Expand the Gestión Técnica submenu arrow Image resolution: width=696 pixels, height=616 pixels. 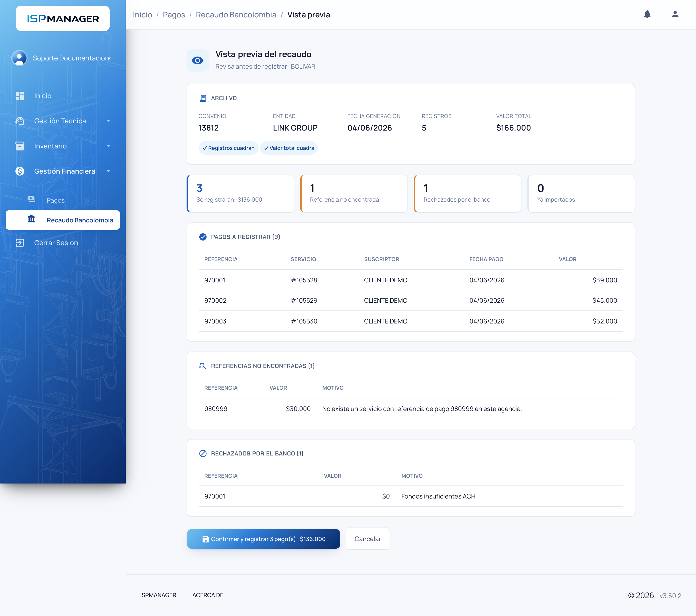[108, 121]
